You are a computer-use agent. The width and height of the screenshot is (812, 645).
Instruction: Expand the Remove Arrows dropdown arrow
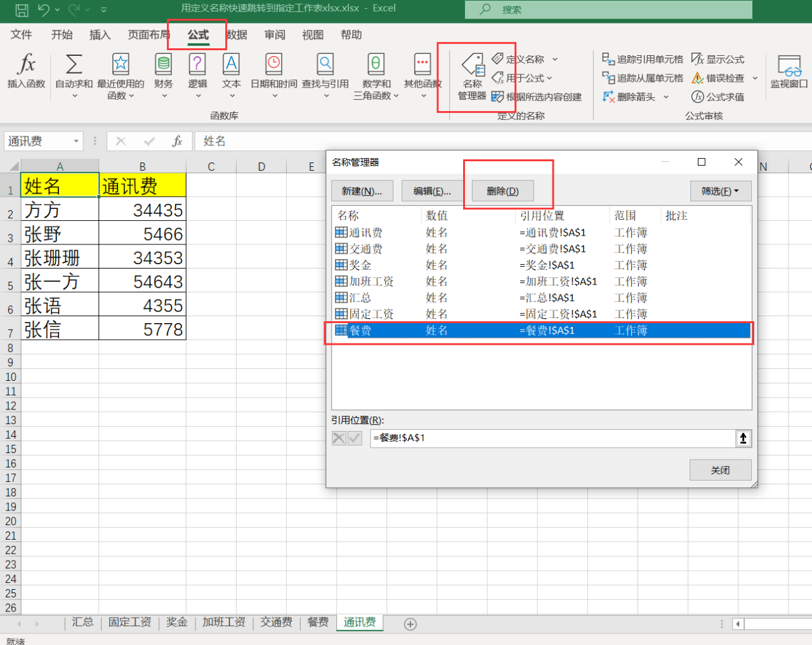666,96
